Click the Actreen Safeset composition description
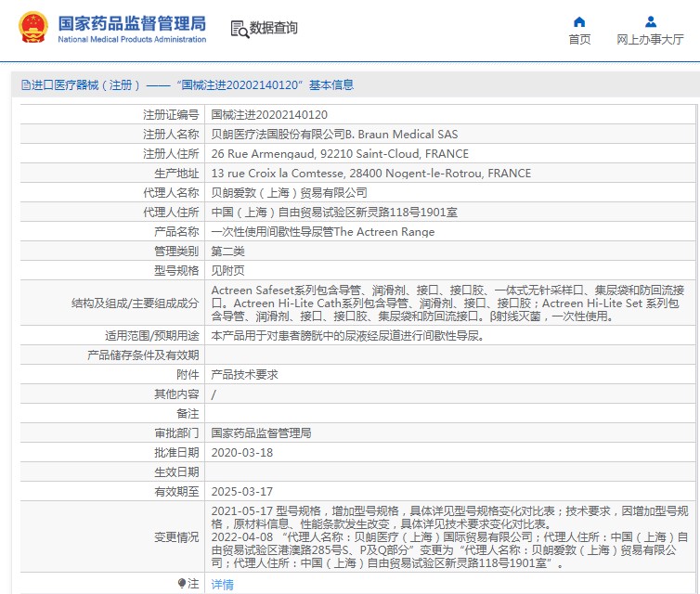Screen dimensions: 700x594 tap(447, 303)
